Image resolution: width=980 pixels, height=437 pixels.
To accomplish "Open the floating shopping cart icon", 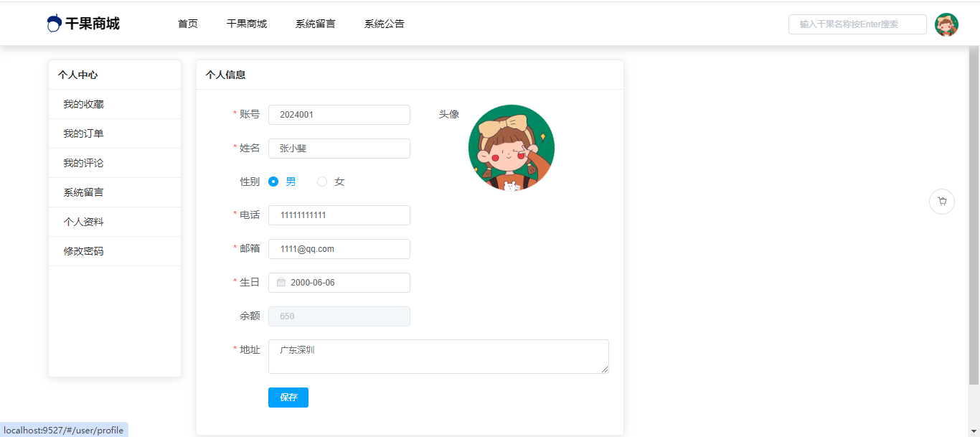I will [x=942, y=202].
